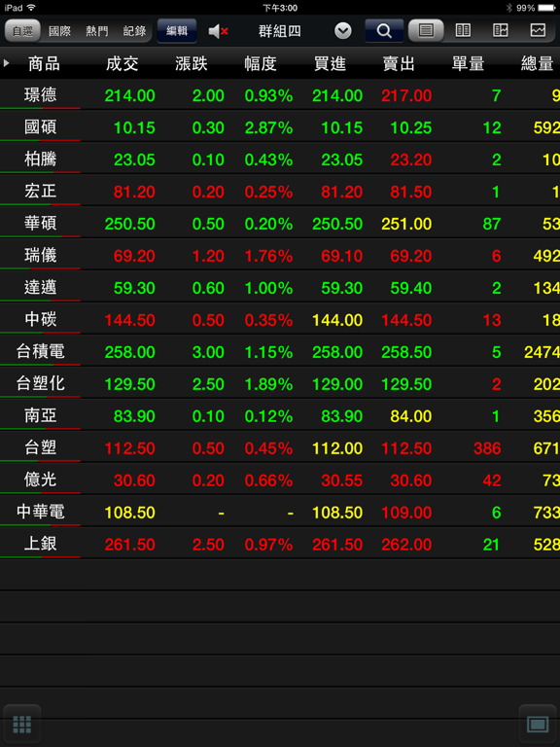
Task: Select the 瑞儀 stock name
Action: pos(41,255)
